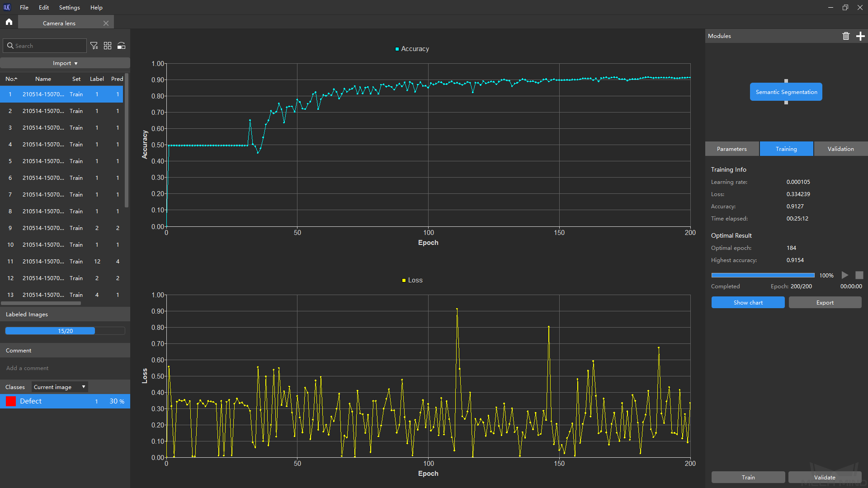
Task: Click the image list horizontal scrollbar
Action: (x=41, y=303)
